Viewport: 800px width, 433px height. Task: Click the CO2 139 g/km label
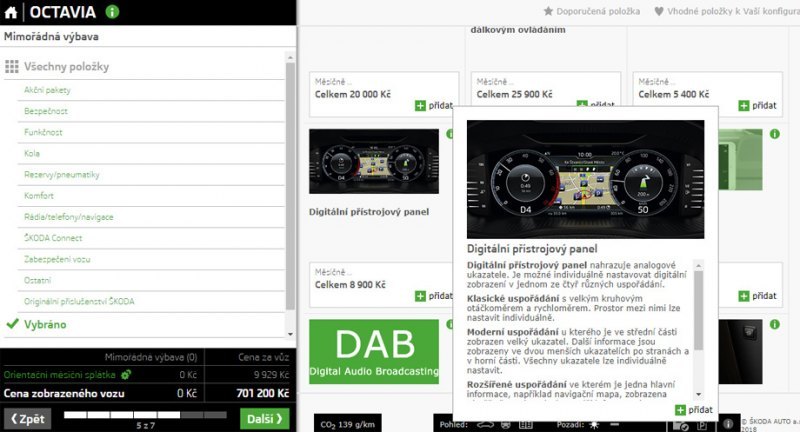347,424
